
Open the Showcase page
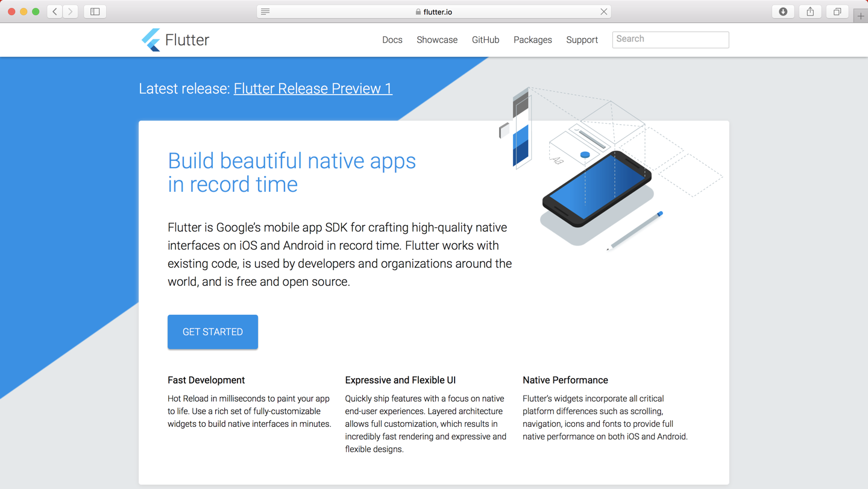pos(437,40)
